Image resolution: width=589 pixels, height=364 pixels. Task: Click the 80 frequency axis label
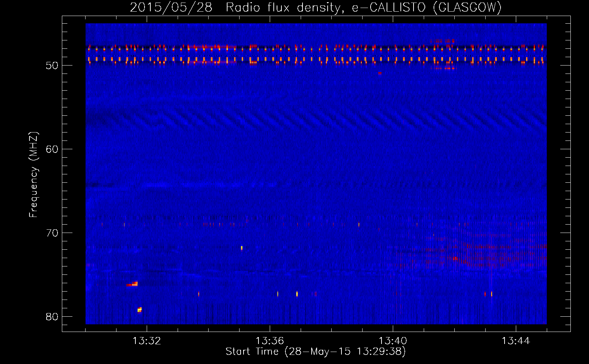(52, 317)
